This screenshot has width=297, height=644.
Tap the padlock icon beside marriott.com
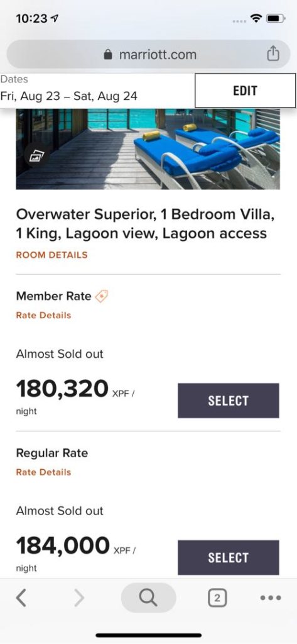coord(108,55)
